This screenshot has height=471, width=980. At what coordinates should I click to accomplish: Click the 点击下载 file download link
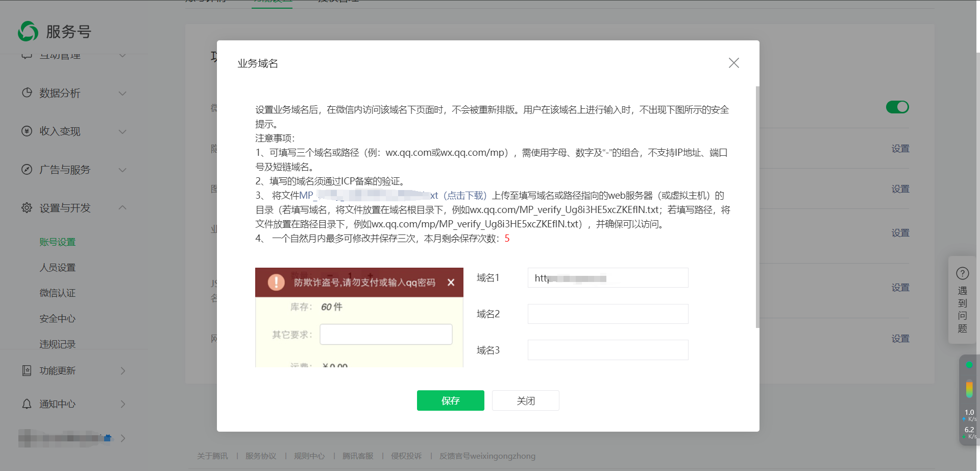point(464,196)
